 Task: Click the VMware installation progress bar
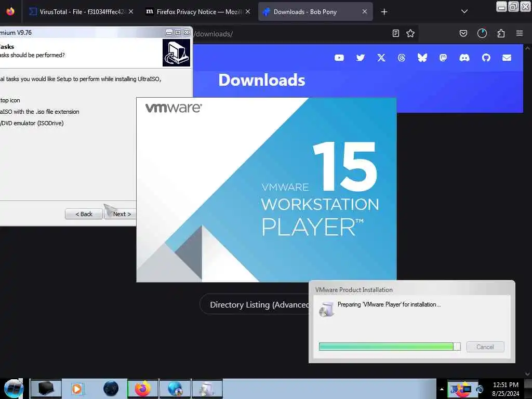click(x=390, y=347)
